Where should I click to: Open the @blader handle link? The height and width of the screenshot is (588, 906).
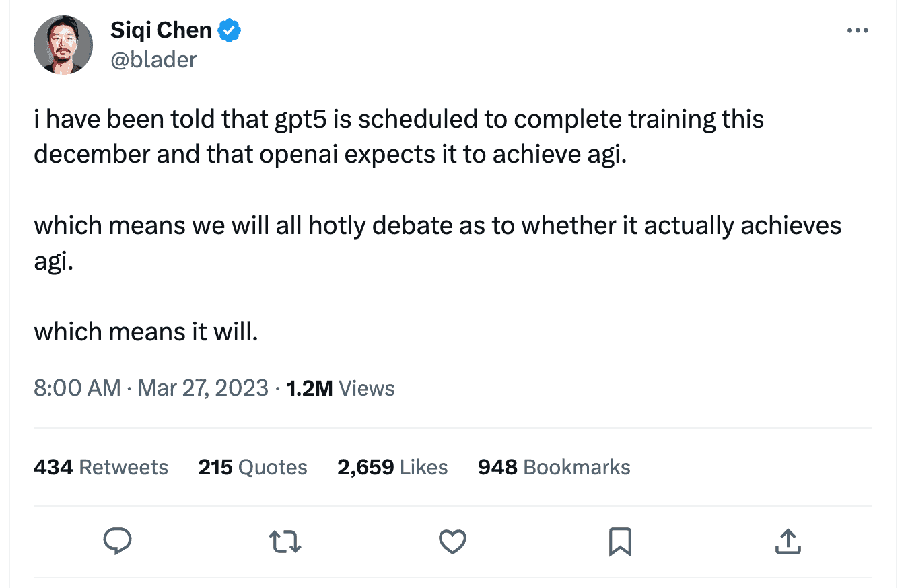coord(153,59)
